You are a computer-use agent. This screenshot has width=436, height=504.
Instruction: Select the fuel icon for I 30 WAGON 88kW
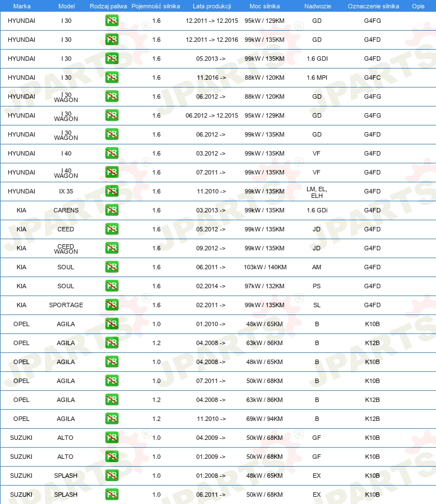pos(112,96)
